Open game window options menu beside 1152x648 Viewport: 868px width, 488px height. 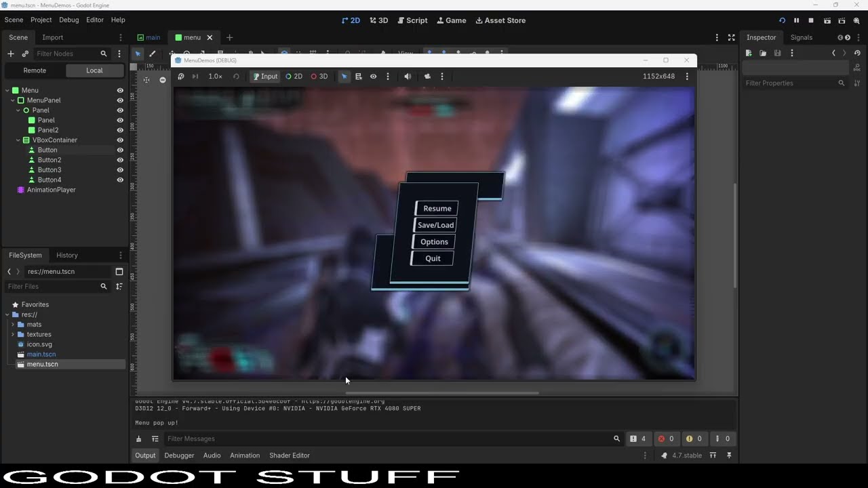tap(687, 77)
